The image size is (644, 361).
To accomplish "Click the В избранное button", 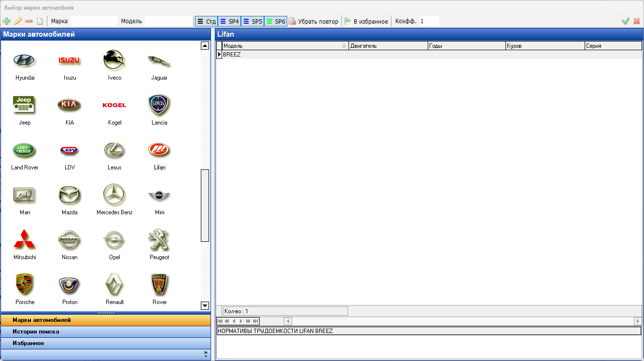I will tap(366, 21).
